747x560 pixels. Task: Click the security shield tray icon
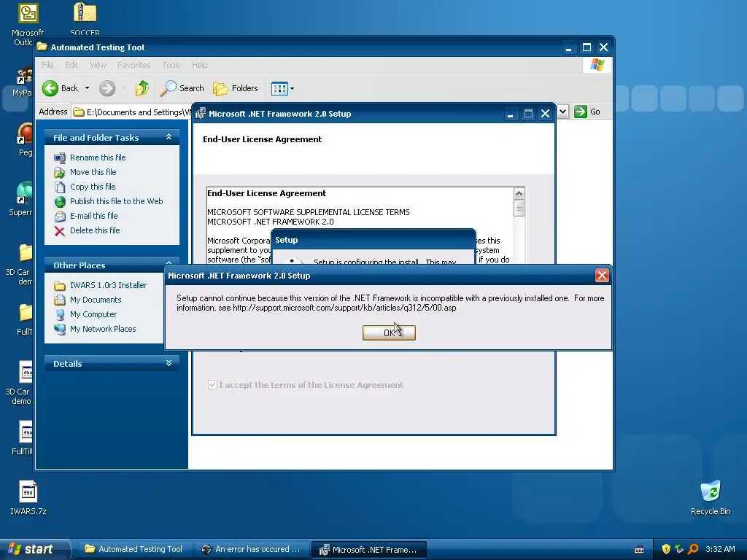click(666, 549)
